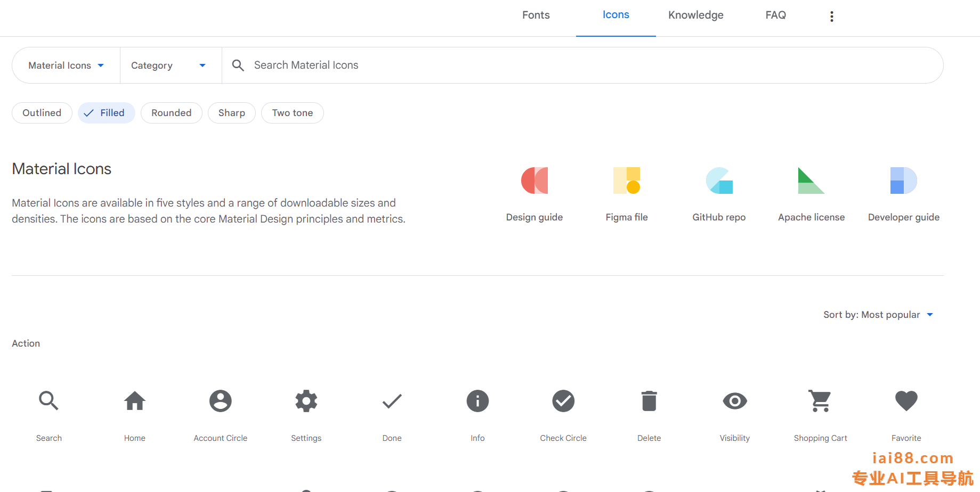Toggle the Sharp style chip
Screen dimensions: 980x492
[232, 113]
